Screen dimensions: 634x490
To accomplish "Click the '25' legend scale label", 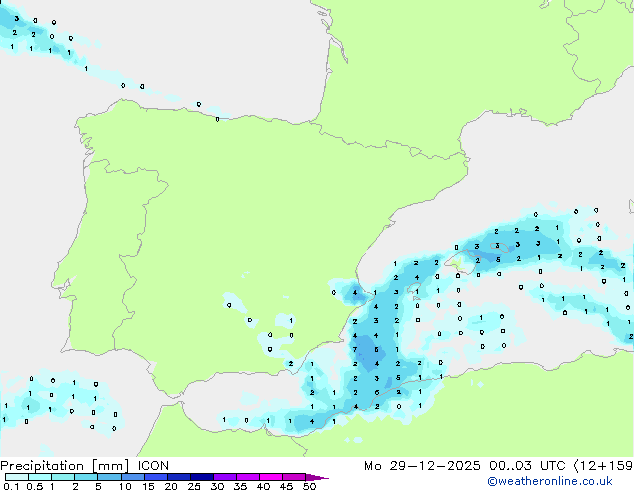I will tap(194, 486).
